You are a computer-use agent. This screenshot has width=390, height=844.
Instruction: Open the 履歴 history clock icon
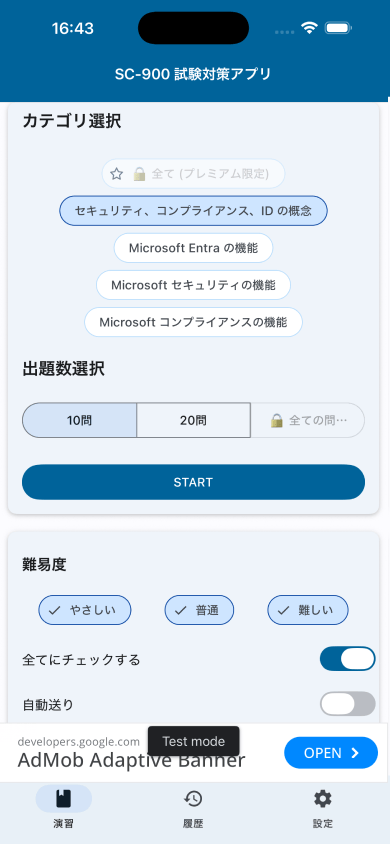click(193, 799)
